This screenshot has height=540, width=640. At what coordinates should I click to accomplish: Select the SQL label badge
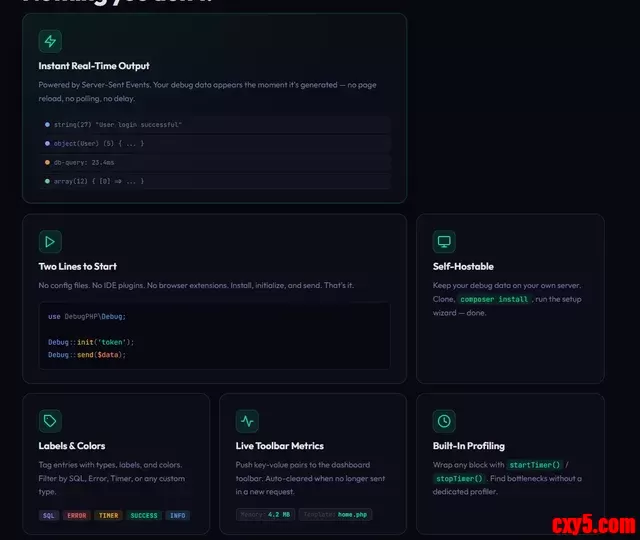point(48,516)
